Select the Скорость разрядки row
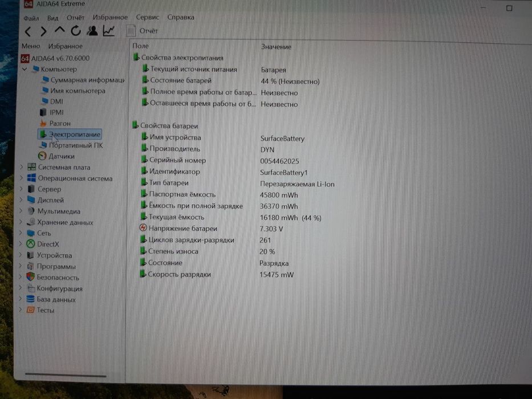This screenshot has height=399, width=532. click(x=217, y=275)
